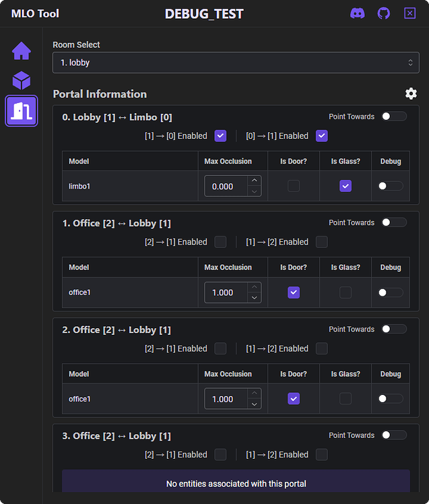Click Max Occlusion field in portal 2
The width and height of the screenshot is (429, 504).
pos(226,399)
